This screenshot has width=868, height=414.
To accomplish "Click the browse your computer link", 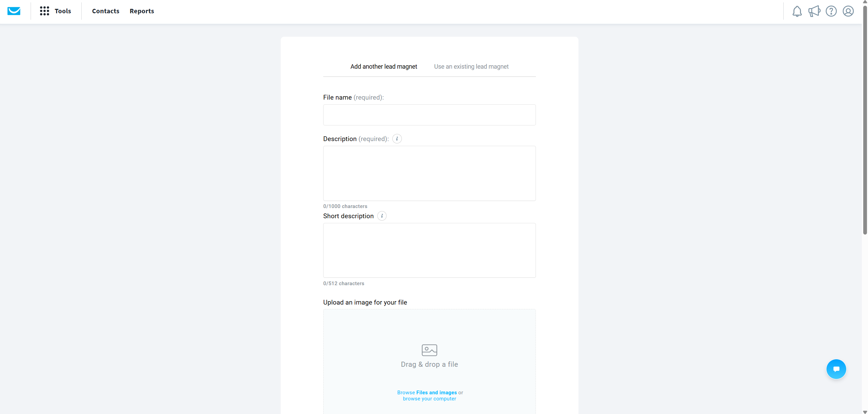I will 429,398.
